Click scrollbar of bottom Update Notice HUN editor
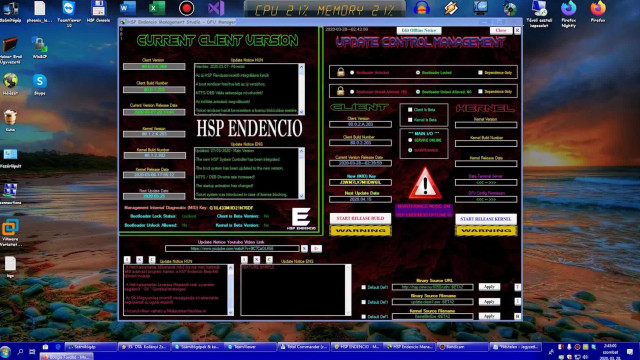Screen dimensions: 640x360 231,290
